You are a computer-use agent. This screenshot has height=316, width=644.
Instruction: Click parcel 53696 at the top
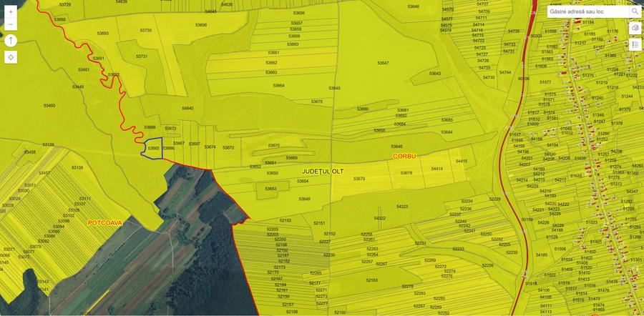tap(201, 25)
